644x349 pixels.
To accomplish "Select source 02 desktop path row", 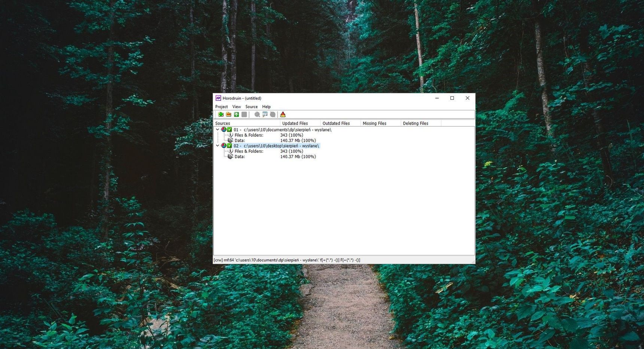I will pyautogui.click(x=276, y=146).
